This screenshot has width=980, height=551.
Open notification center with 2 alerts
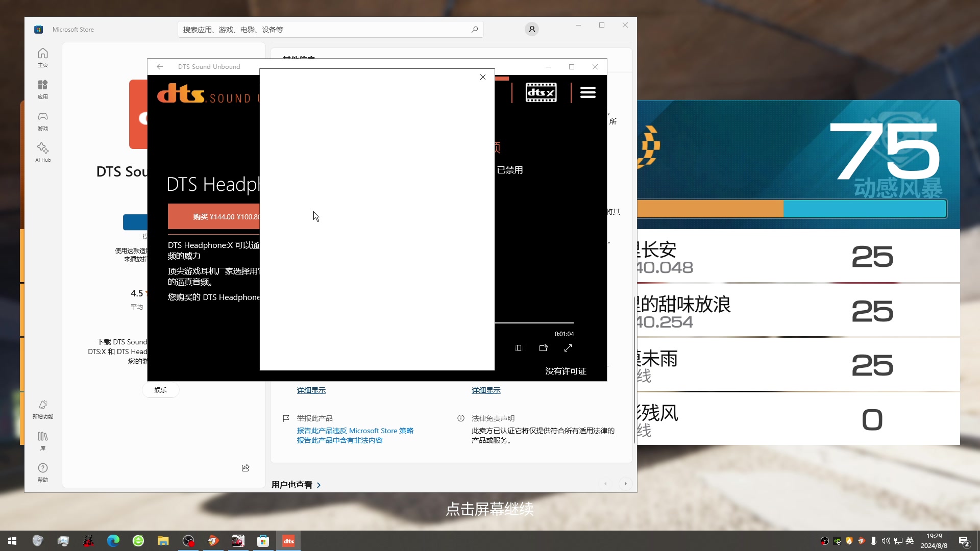click(964, 541)
